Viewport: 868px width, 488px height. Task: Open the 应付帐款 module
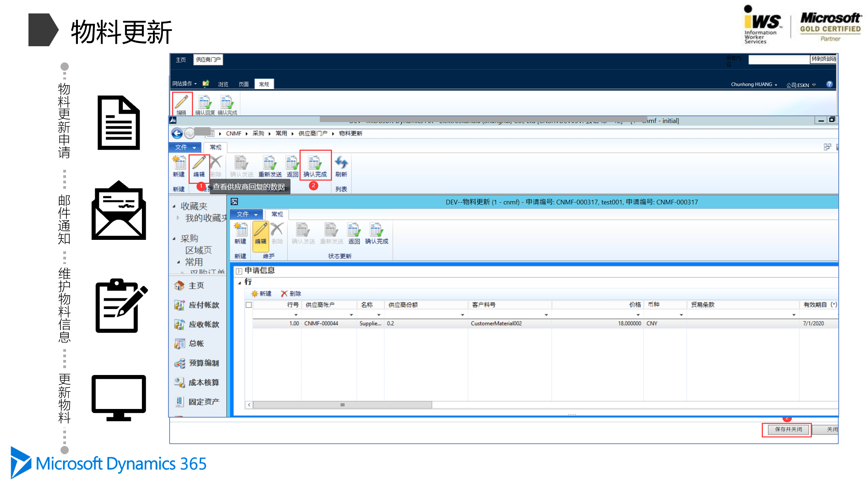coord(197,305)
